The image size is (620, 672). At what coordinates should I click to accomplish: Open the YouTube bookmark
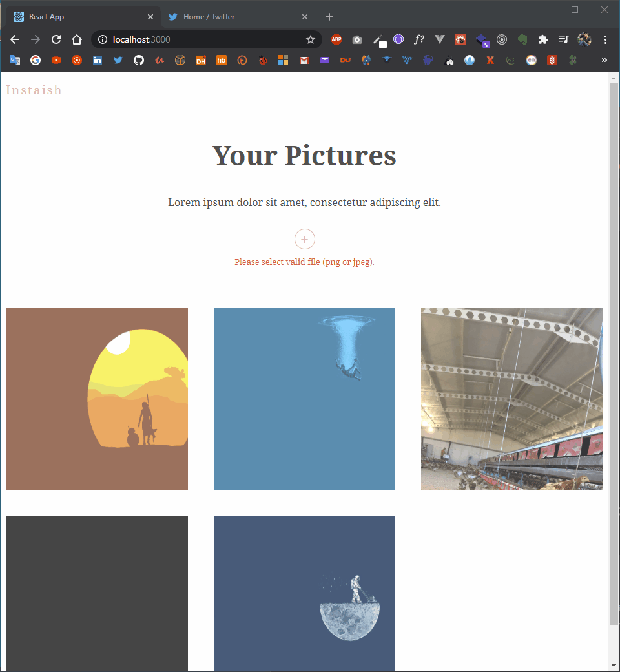[x=56, y=60]
